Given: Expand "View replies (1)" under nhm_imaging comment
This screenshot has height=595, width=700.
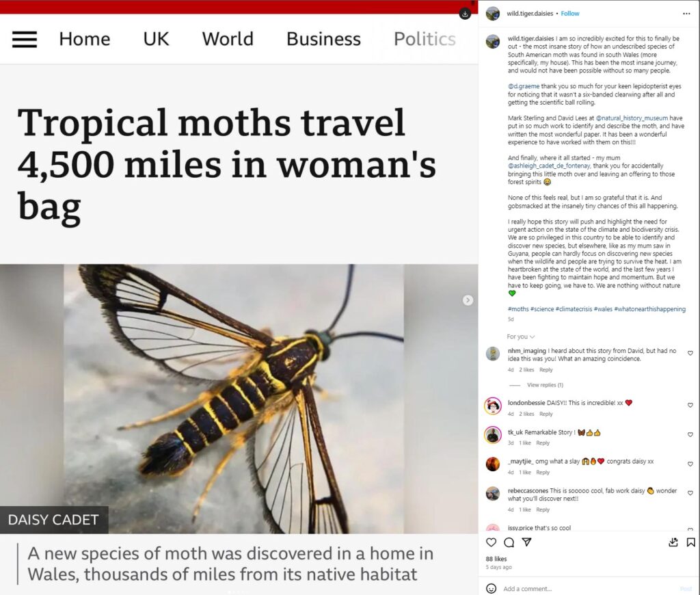Looking at the screenshot, I should pos(545,385).
